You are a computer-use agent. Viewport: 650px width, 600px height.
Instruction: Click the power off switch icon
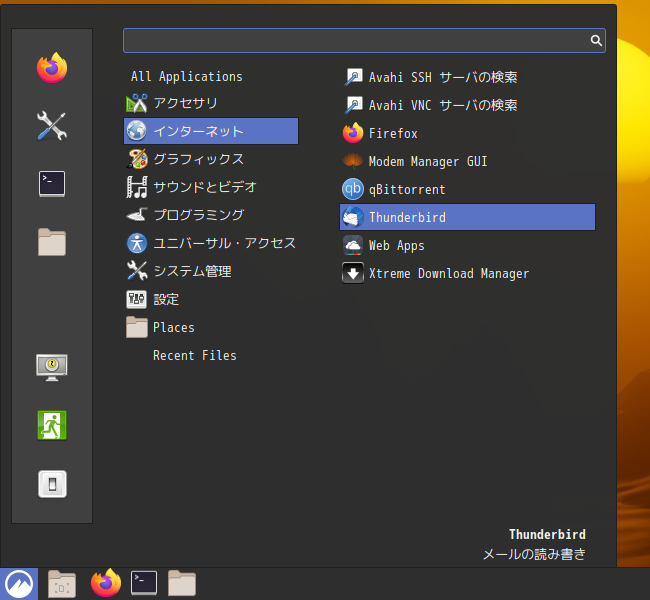tap(52, 484)
